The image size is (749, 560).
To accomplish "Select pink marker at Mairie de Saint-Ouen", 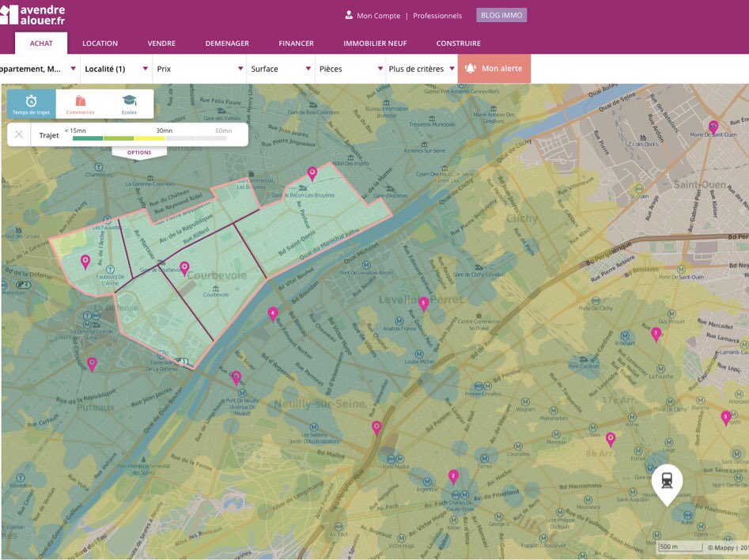I will [713, 127].
